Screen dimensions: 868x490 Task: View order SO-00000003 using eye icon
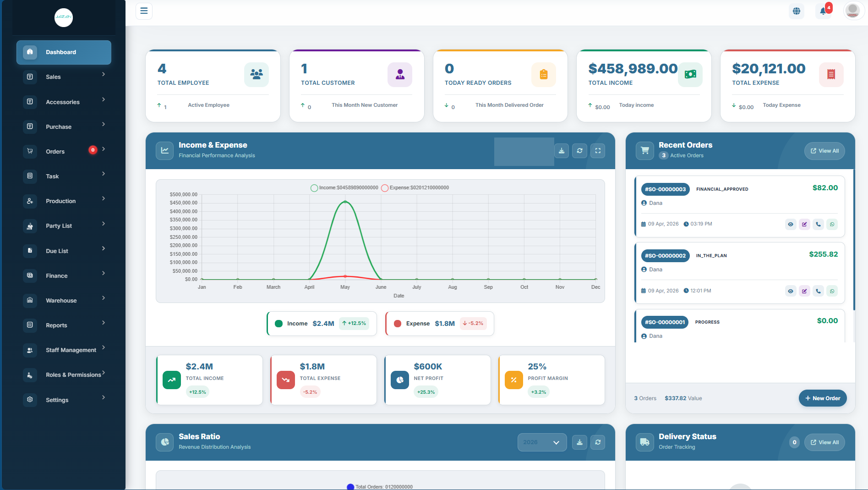791,224
